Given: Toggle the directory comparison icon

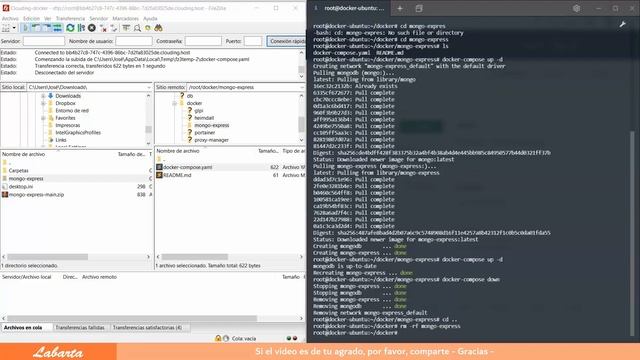Looking at the screenshot, I should coord(137,28).
